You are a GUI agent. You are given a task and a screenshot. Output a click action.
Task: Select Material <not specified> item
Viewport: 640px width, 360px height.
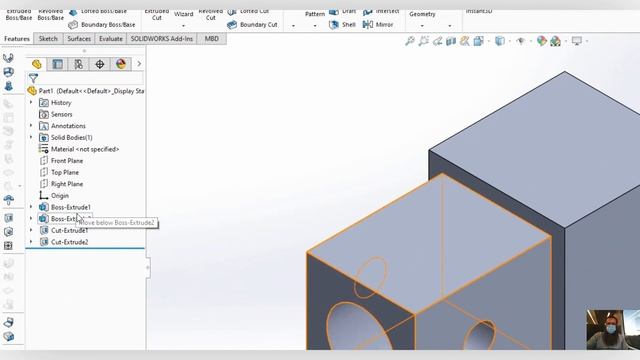(x=79, y=149)
